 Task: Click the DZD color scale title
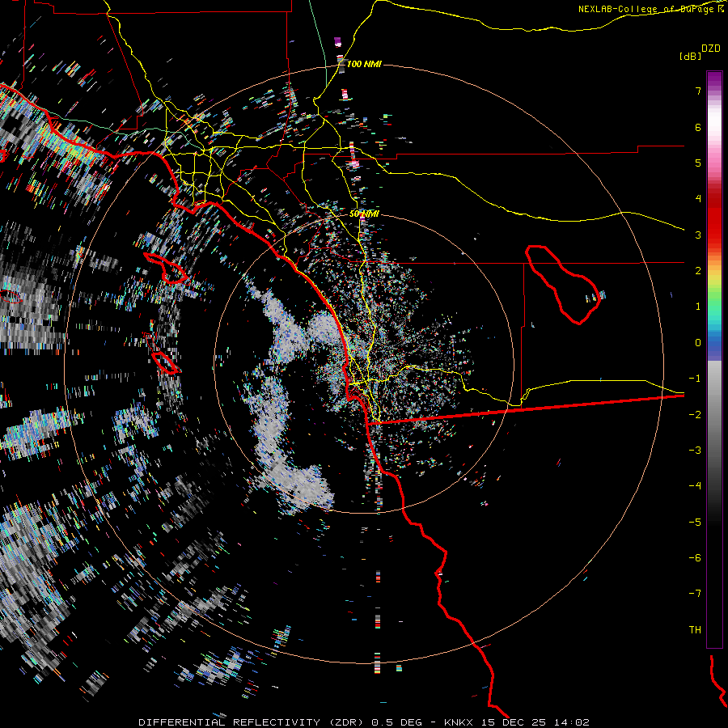pyautogui.click(x=710, y=48)
